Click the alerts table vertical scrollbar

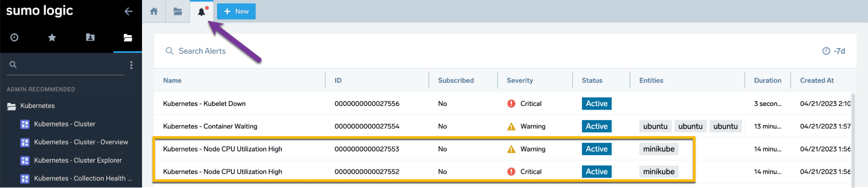pyautogui.click(x=853, y=140)
